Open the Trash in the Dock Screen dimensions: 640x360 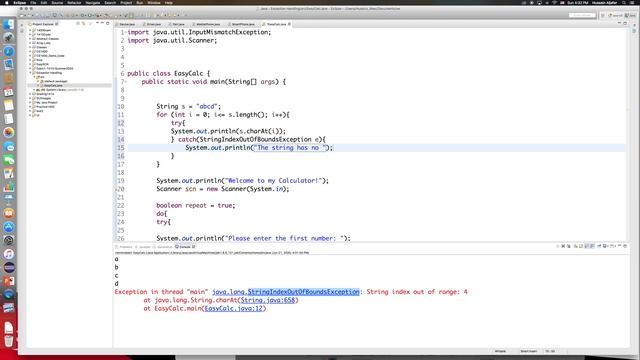pyautogui.click(x=9, y=340)
